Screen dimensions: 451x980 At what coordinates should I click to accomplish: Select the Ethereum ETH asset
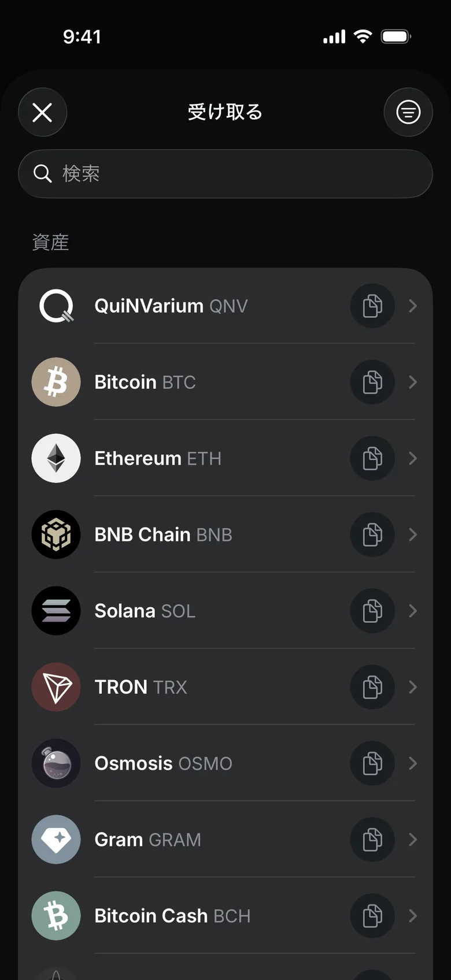[x=226, y=458]
